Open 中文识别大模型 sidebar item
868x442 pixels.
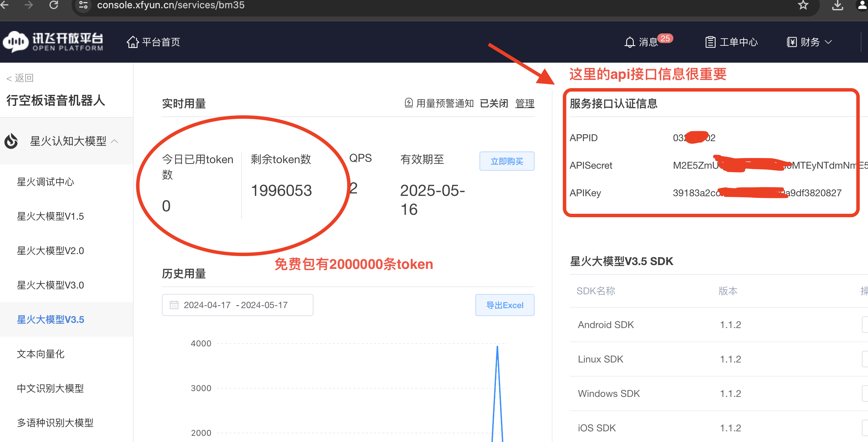pyautogui.click(x=50, y=388)
